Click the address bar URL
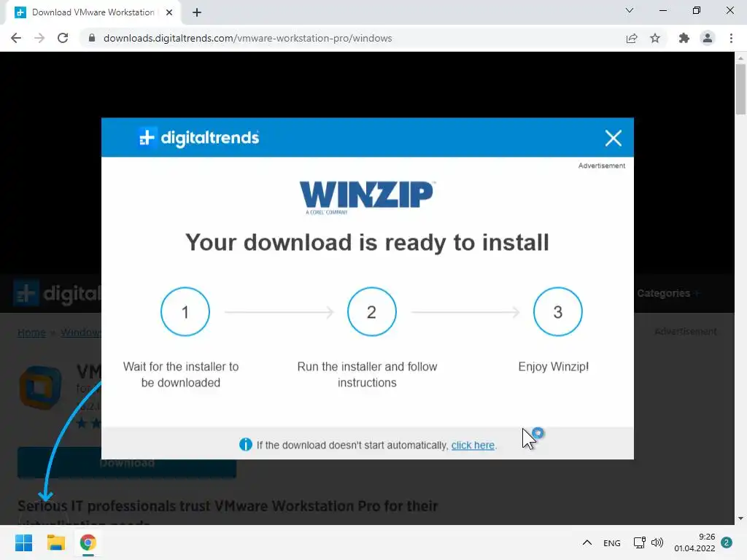This screenshot has height=560, width=747. click(x=248, y=38)
